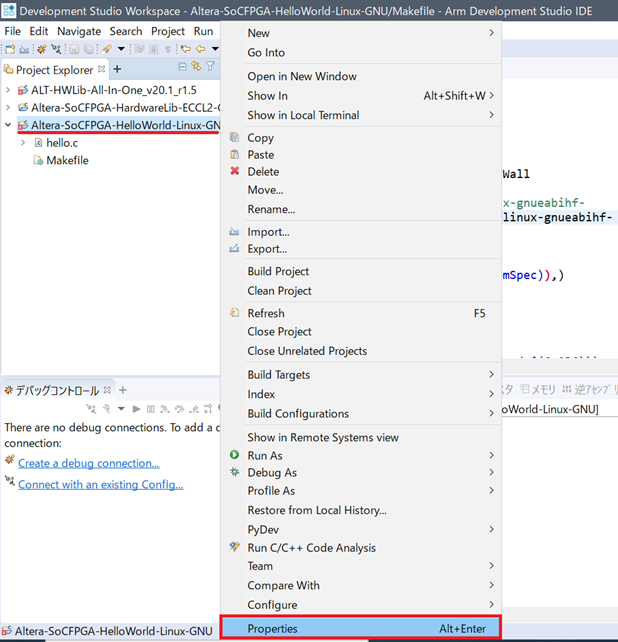Viewport: 618px width, 642px height.
Task: Choose Restore from Local History...
Action: (x=360, y=510)
